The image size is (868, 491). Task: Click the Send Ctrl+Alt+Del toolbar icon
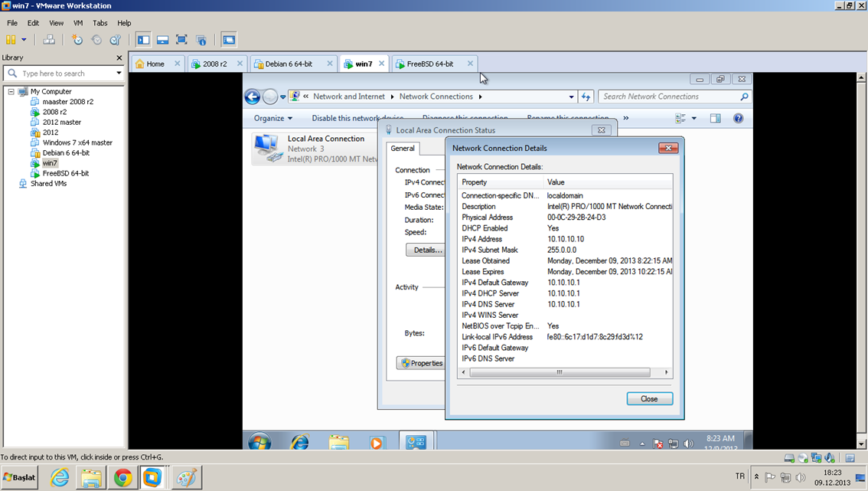(49, 40)
